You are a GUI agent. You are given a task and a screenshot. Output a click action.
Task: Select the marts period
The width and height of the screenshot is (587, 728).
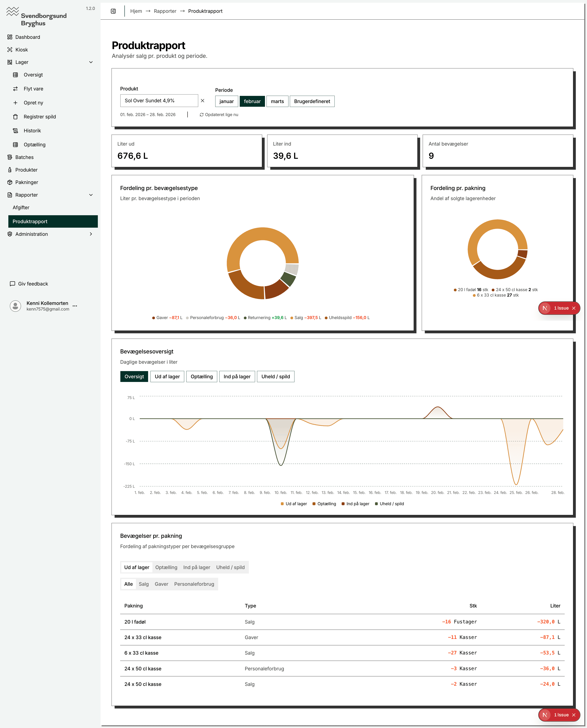(x=277, y=102)
